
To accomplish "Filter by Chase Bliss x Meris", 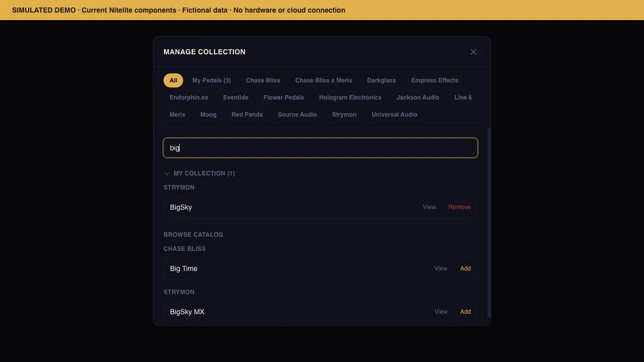I will pos(324,80).
